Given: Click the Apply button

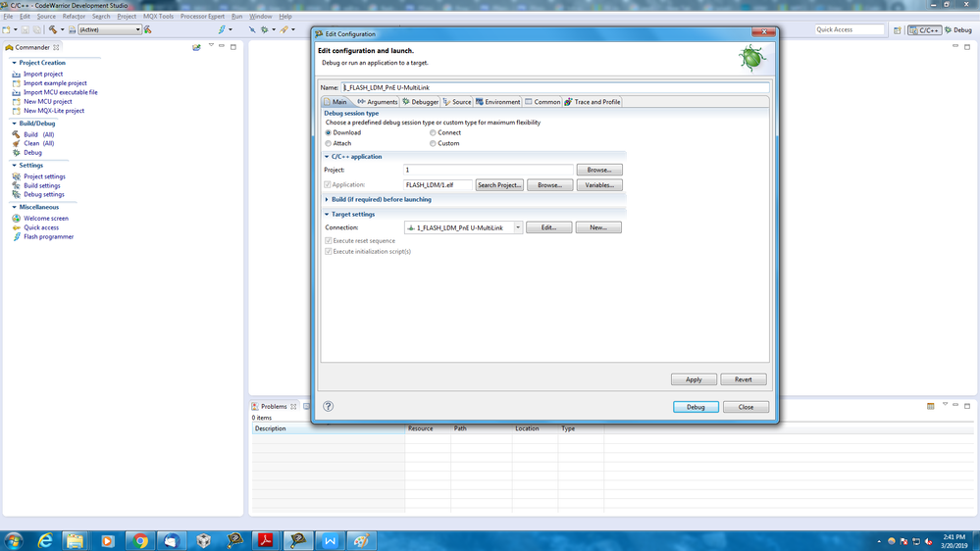Looking at the screenshot, I should (x=694, y=379).
